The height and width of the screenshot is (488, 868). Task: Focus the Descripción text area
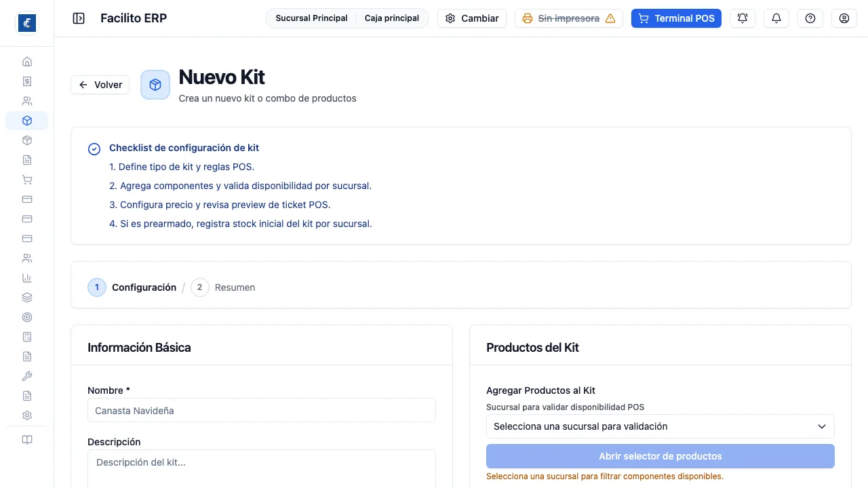pos(262,469)
